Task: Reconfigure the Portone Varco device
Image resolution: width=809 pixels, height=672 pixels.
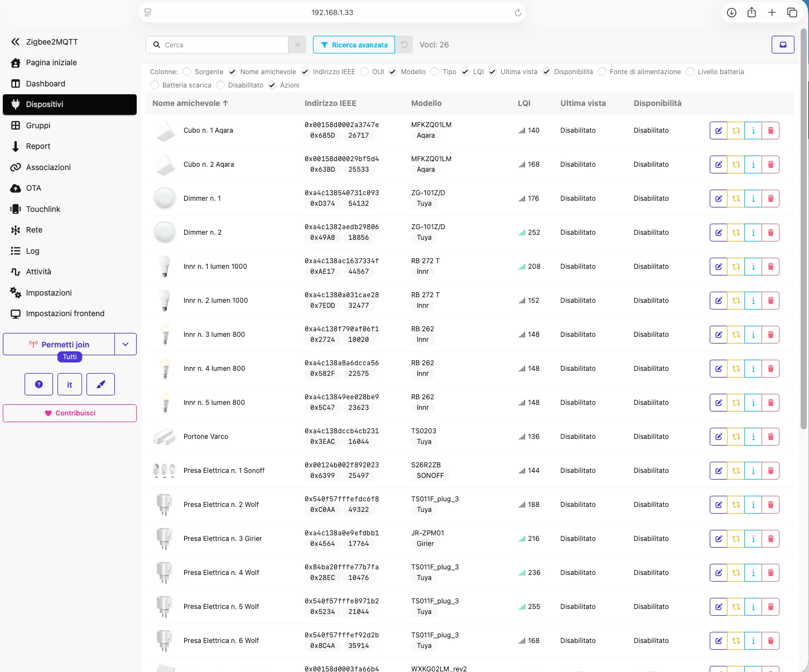Action: (736, 437)
